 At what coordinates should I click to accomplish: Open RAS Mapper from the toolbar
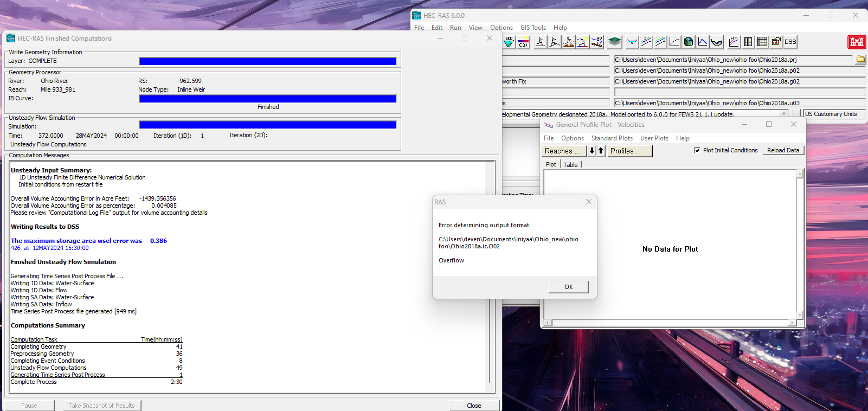(x=615, y=42)
